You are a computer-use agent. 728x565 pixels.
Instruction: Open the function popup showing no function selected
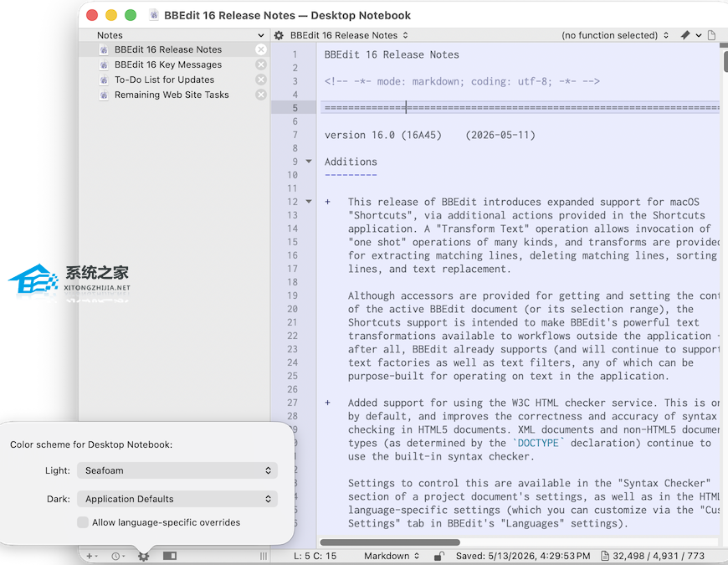coord(615,35)
